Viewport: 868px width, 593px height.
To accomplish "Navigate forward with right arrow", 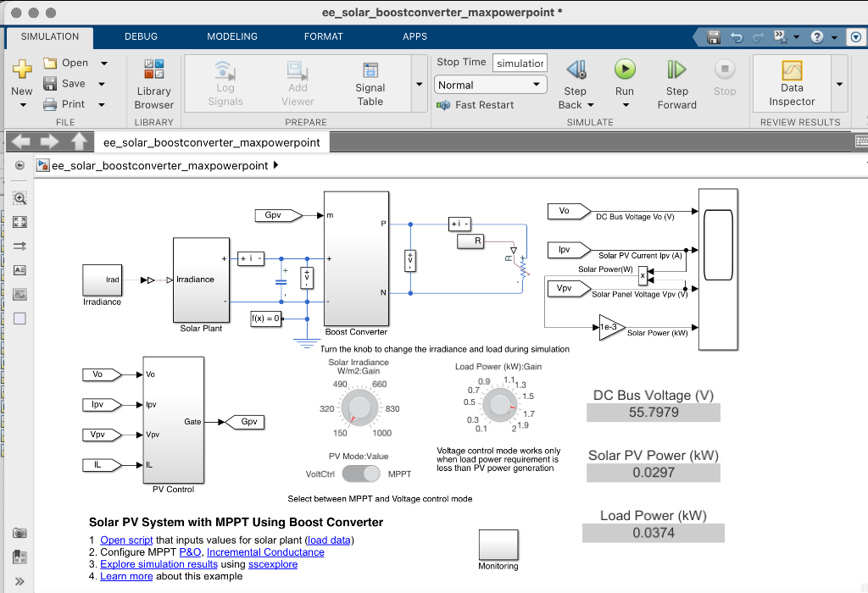I will click(49, 142).
